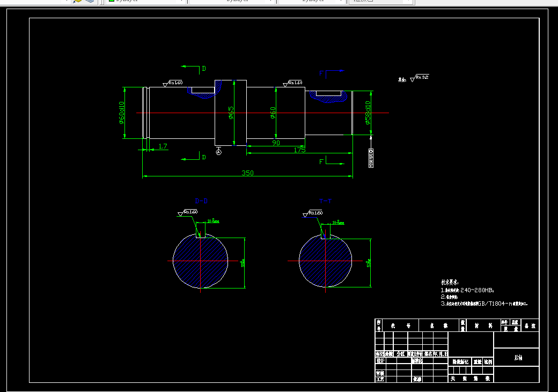Click the 批准 approval cell in title block
The width and height of the screenshot is (558, 392).
pos(417,379)
